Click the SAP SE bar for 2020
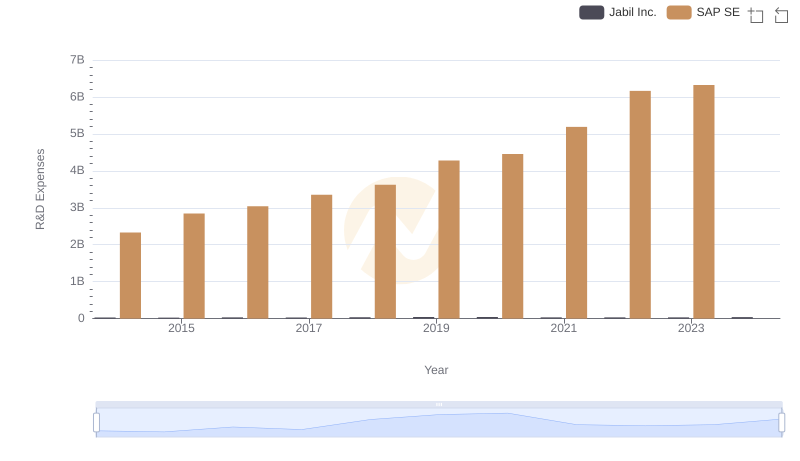This screenshot has width=800, height=461. point(513,236)
